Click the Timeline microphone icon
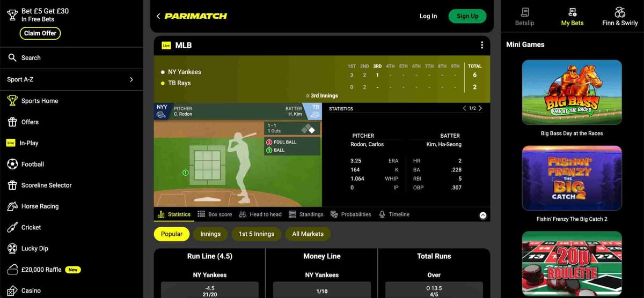 coord(382,214)
